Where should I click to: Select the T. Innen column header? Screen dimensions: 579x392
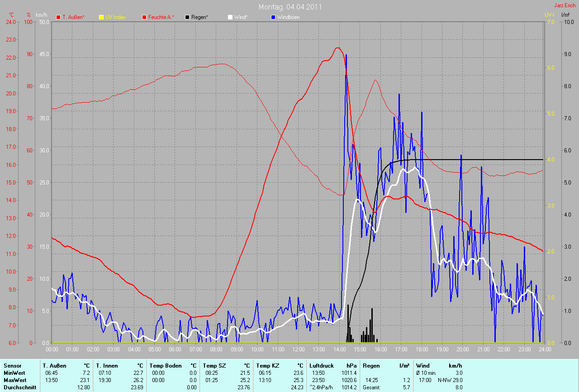pyautogui.click(x=107, y=365)
